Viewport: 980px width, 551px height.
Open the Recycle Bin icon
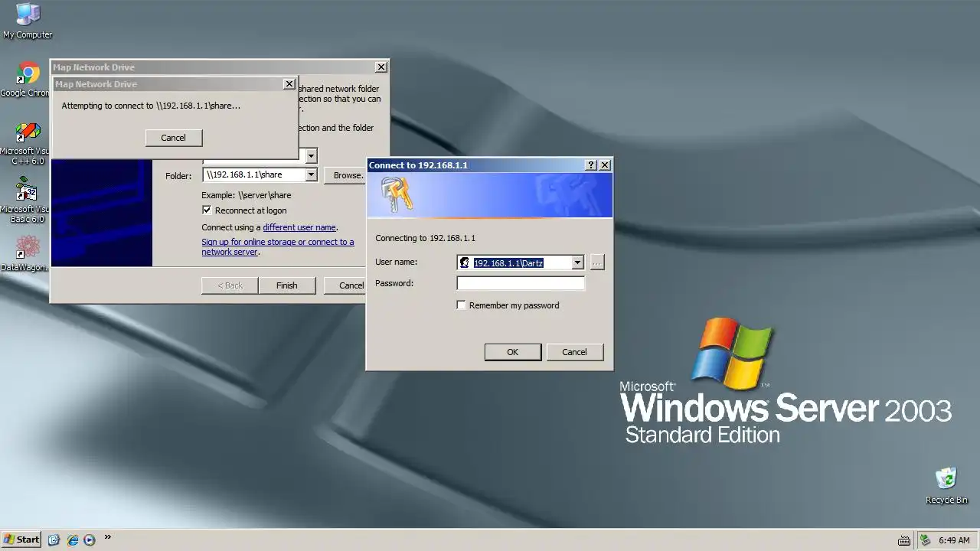(x=946, y=485)
